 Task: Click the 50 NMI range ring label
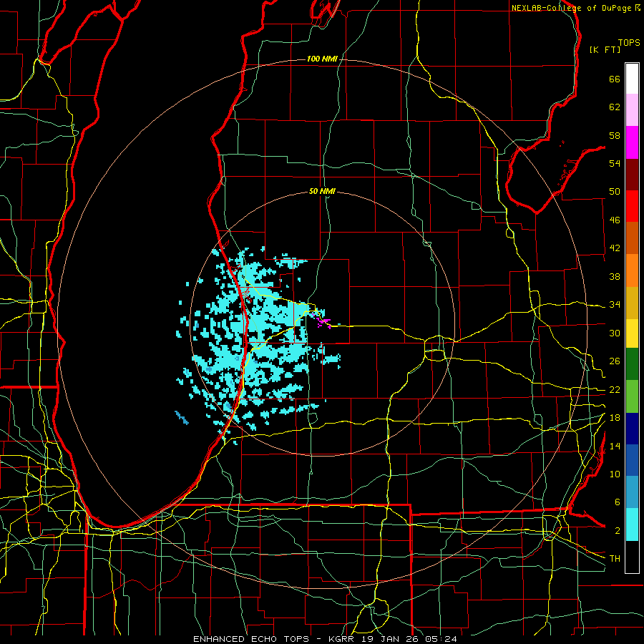coord(322,191)
